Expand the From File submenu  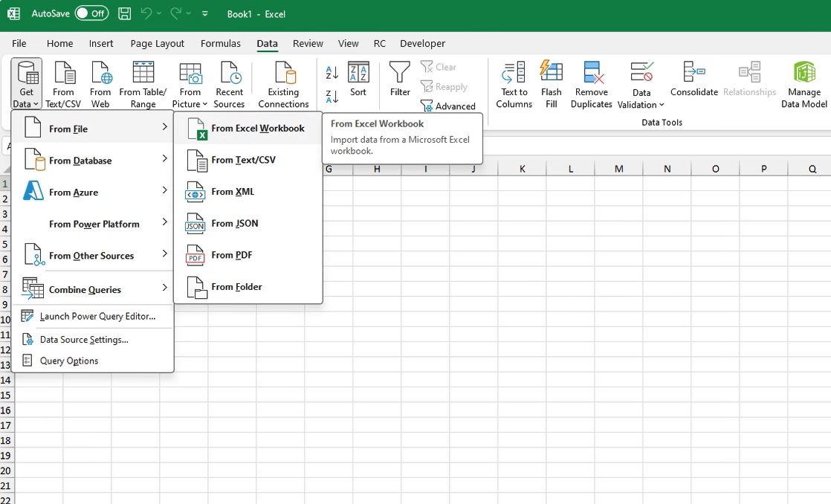point(93,129)
